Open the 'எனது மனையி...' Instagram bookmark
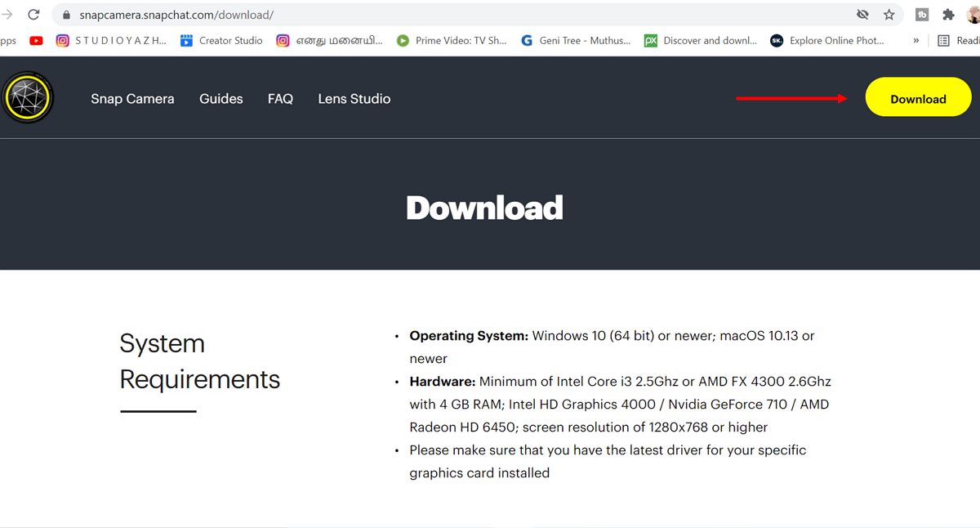The height and width of the screenshot is (528, 980). coord(329,40)
